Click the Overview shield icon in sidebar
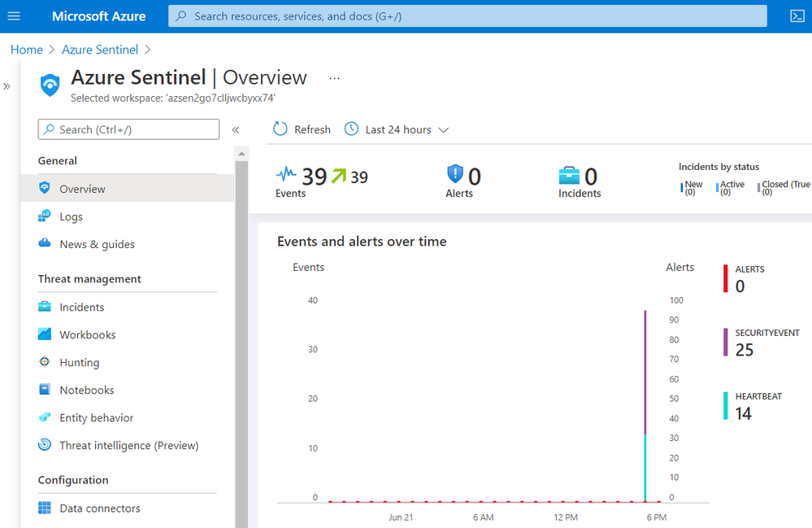 tap(45, 188)
